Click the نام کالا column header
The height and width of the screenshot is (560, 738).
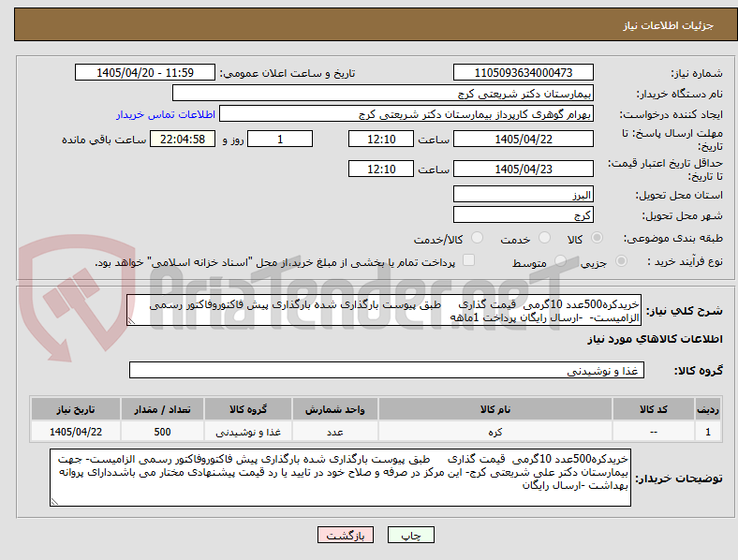495,409
